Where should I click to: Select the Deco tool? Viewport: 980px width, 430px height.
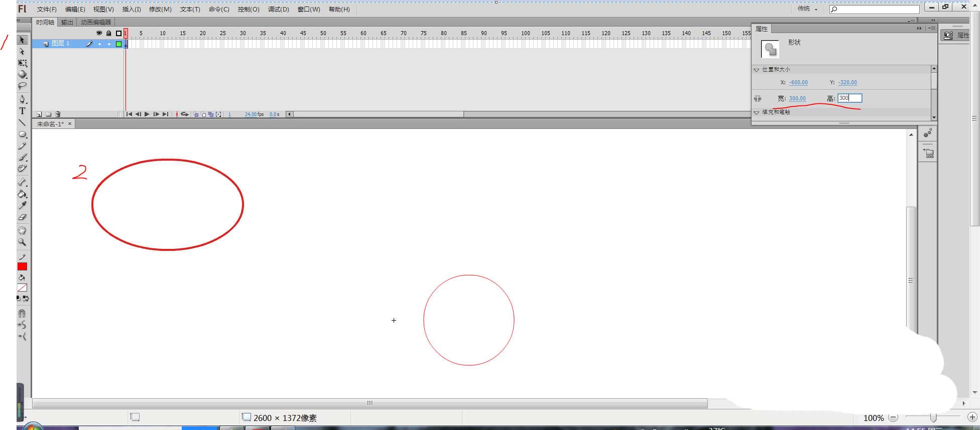click(x=22, y=169)
